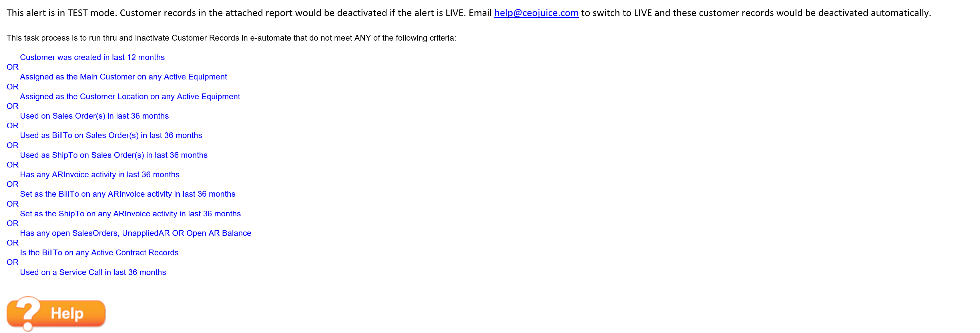Open the help@ceojuice.com email link

pyautogui.click(x=536, y=13)
